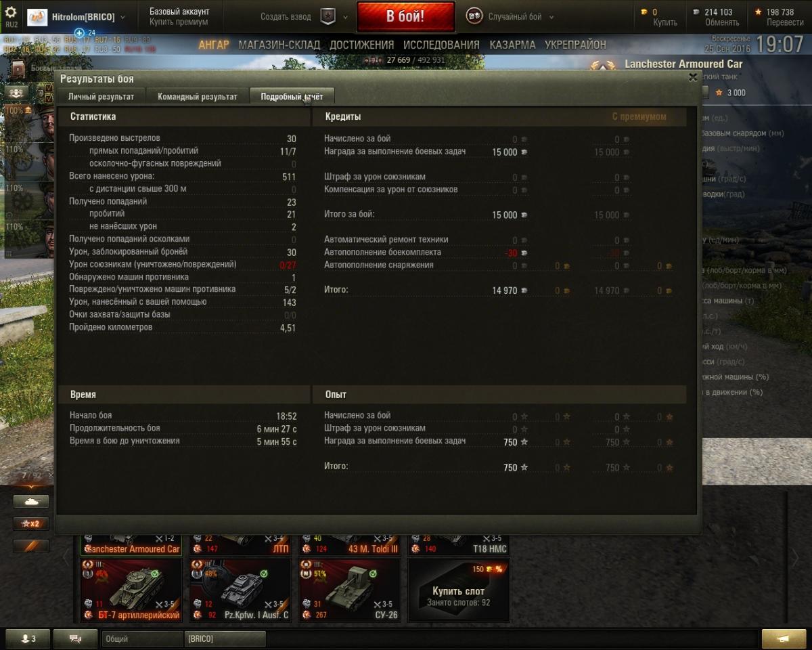The width and height of the screenshot is (812, 650).
Task: Open the battle missions book icon
Action: (x=18, y=70)
